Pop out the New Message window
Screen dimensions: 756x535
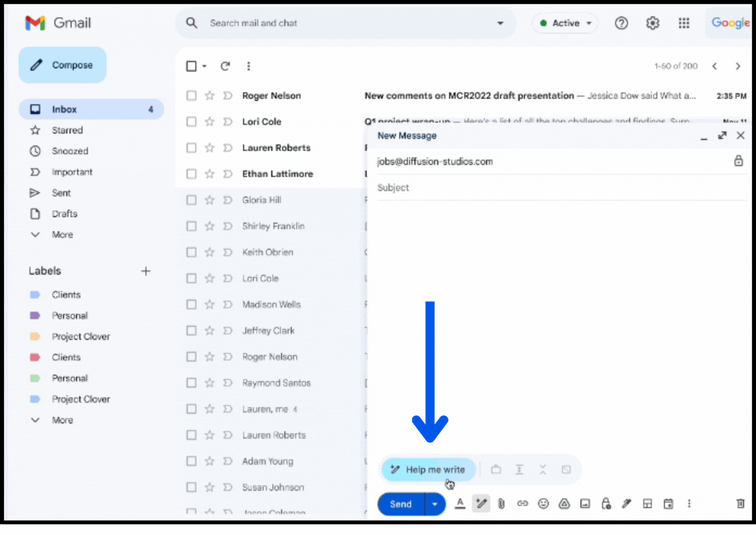(x=722, y=135)
